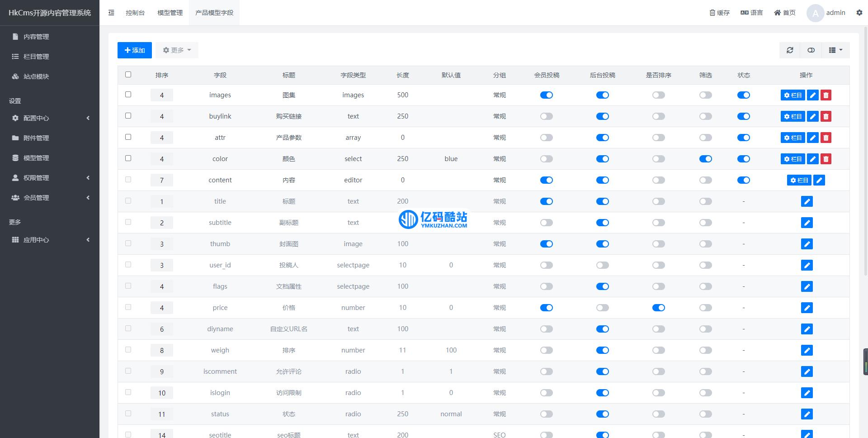Open the column display dropdown
The image size is (868, 438).
(835, 50)
